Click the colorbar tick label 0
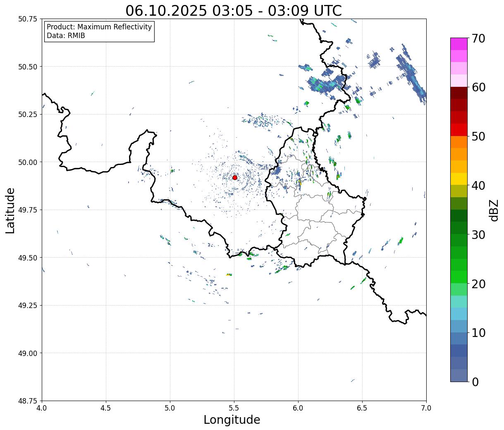The image size is (504, 430). point(475,382)
